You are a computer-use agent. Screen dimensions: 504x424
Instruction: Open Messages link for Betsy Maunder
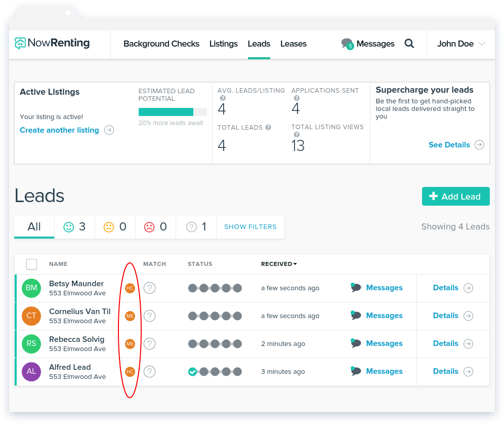point(385,288)
